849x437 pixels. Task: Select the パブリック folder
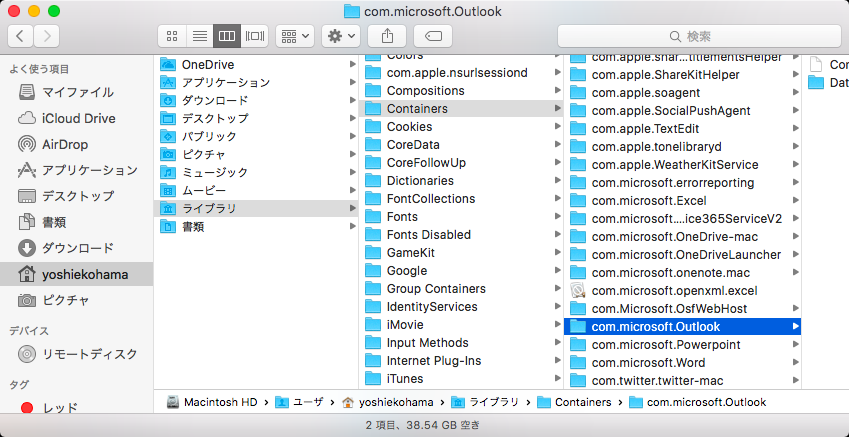point(256,136)
